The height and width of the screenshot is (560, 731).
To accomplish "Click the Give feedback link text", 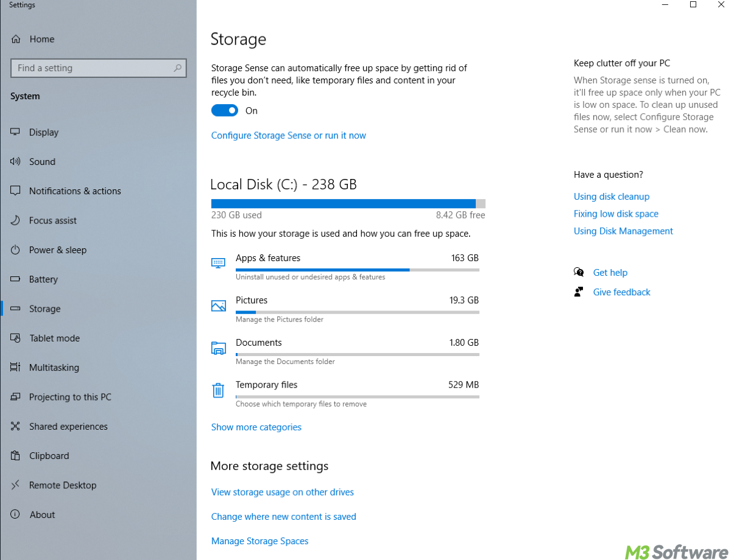I will click(x=622, y=292).
